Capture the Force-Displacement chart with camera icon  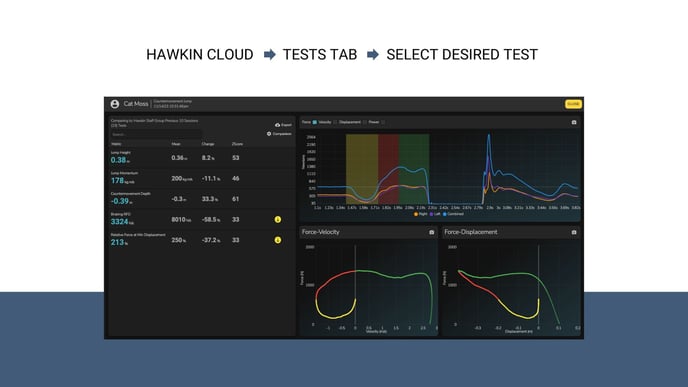pyautogui.click(x=574, y=232)
